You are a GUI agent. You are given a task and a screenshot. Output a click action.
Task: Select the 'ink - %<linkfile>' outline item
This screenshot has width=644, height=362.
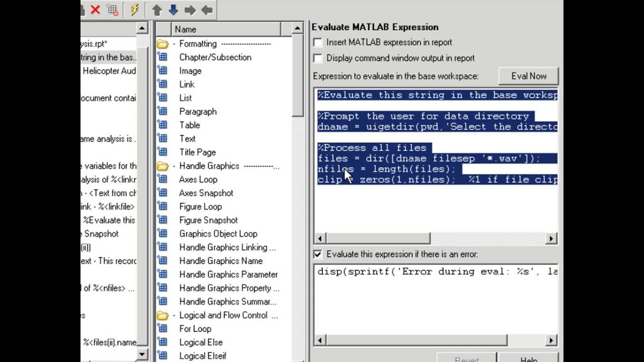(x=107, y=207)
